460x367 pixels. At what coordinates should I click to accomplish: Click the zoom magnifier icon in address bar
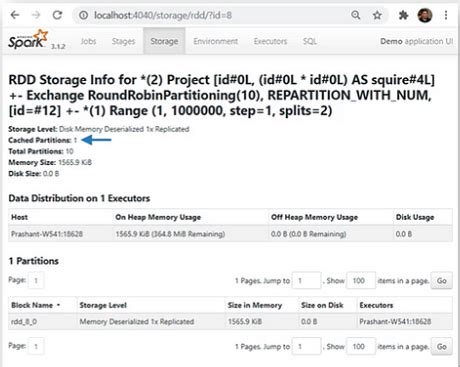pyautogui.click(x=356, y=15)
